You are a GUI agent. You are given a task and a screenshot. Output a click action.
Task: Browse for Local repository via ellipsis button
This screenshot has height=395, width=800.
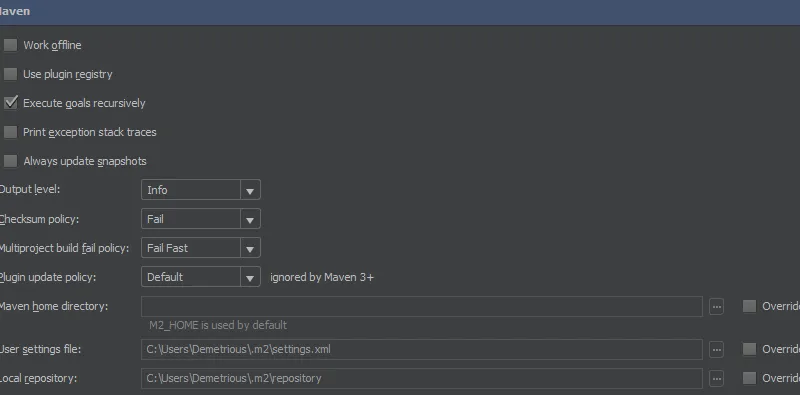[x=717, y=379]
